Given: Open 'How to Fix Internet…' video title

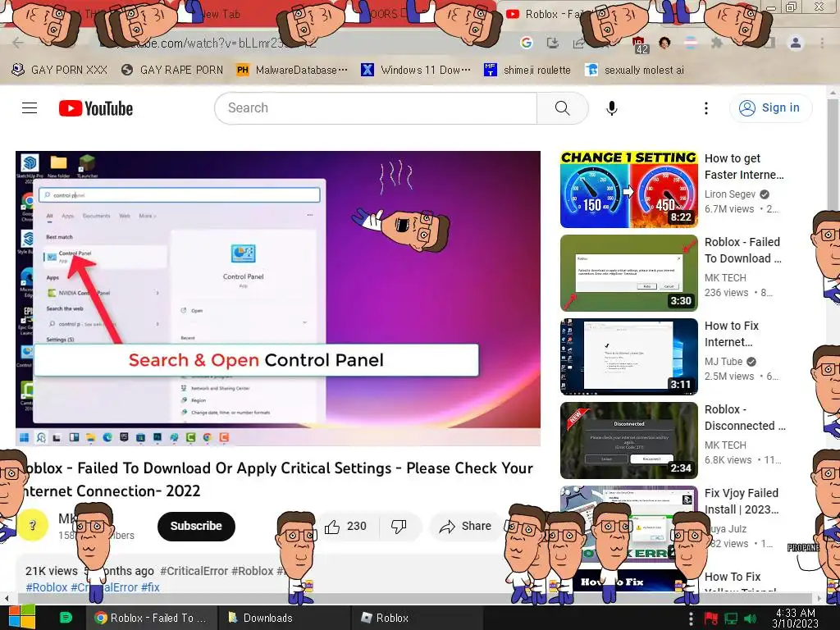Looking at the screenshot, I should click(x=731, y=334).
